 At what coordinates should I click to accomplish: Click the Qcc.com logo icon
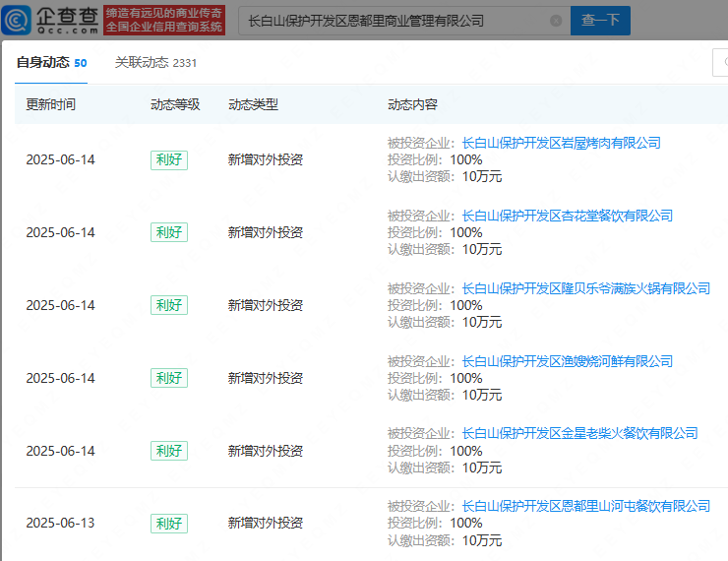pyautogui.click(x=17, y=20)
